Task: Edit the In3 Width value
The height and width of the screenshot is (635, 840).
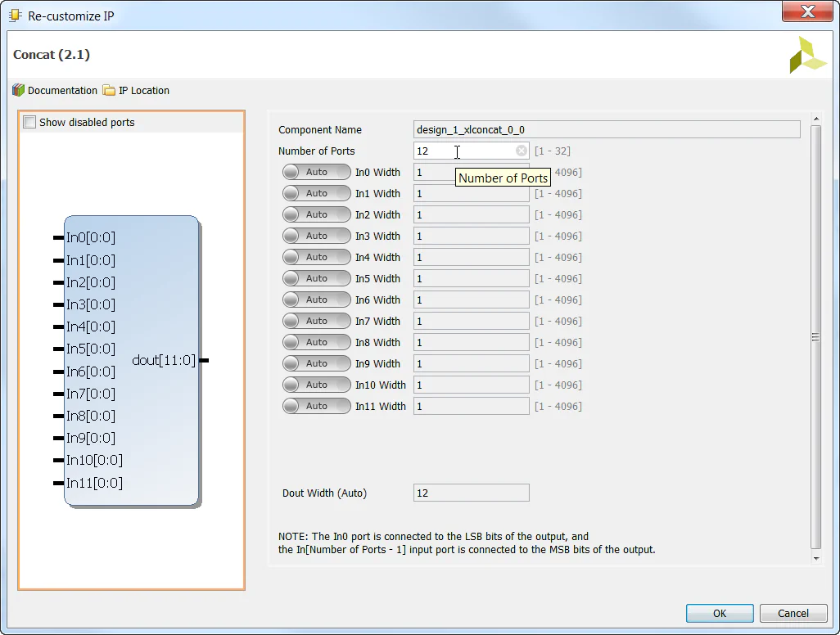Action: coord(471,236)
